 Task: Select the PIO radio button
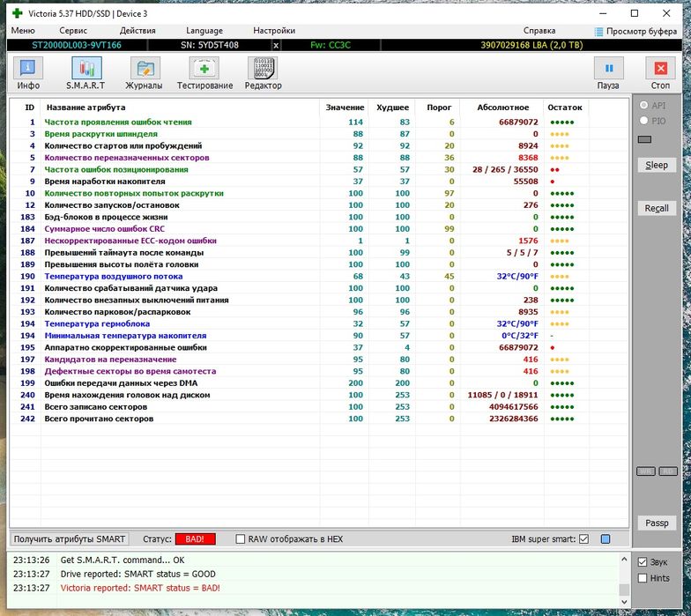point(643,120)
